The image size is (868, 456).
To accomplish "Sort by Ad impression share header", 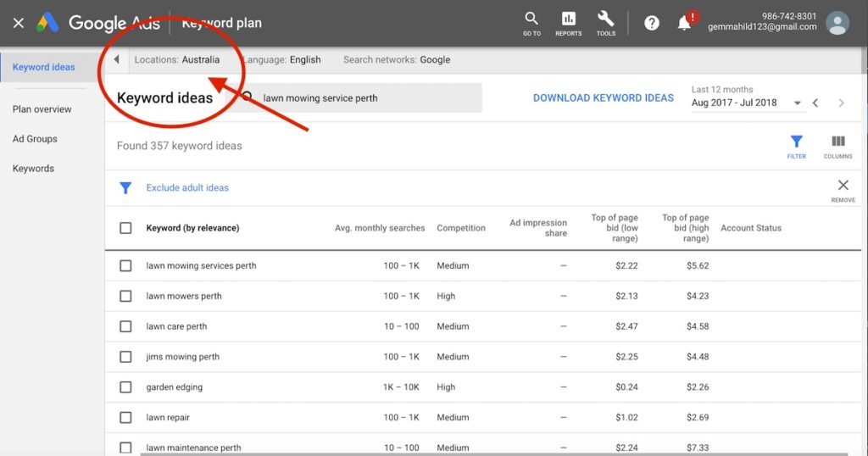I will coord(538,228).
